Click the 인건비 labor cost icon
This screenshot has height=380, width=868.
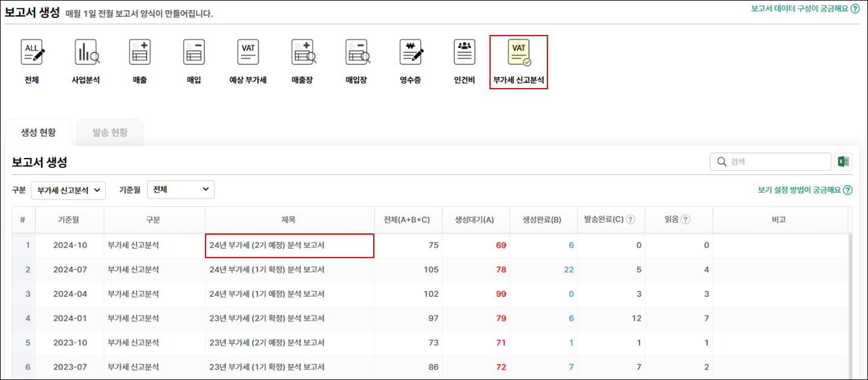(x=464, y=53)
